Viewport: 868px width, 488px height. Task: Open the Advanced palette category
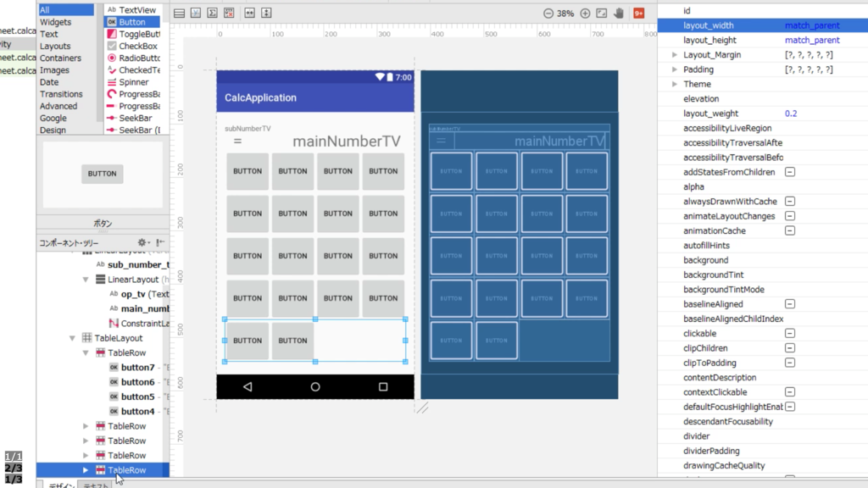[58, 106]
